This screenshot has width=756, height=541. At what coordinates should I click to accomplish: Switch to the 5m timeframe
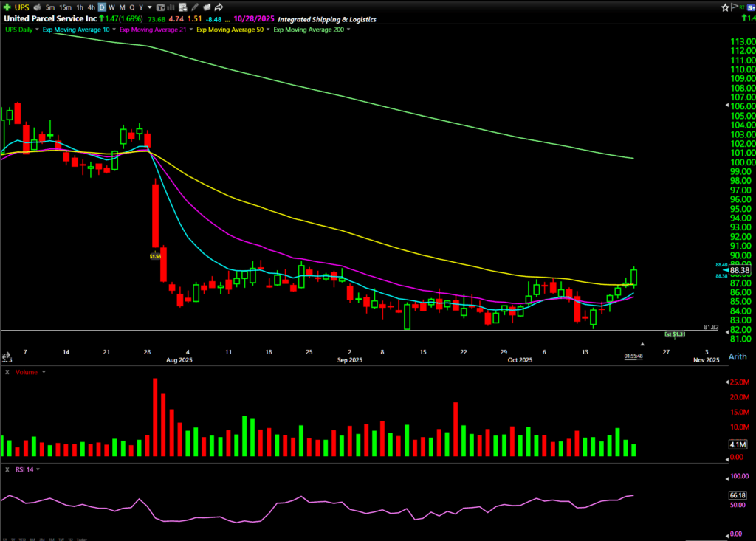pos(50,7)
